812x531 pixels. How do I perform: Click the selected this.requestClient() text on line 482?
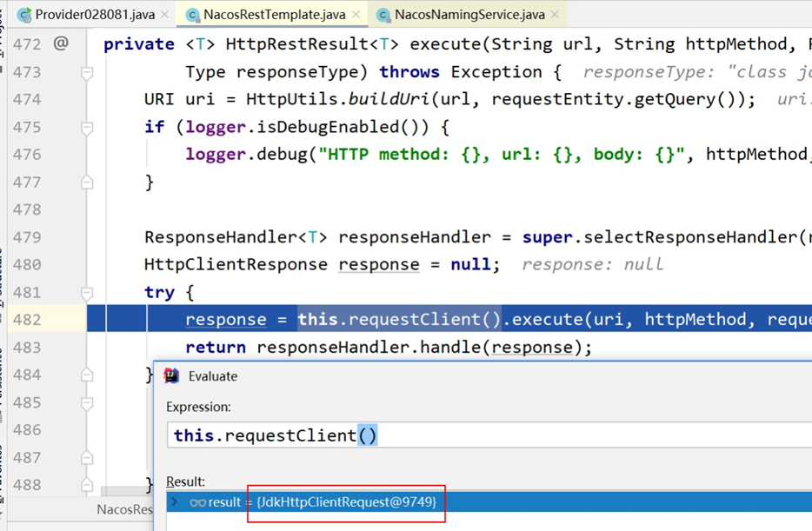(399, 319)
